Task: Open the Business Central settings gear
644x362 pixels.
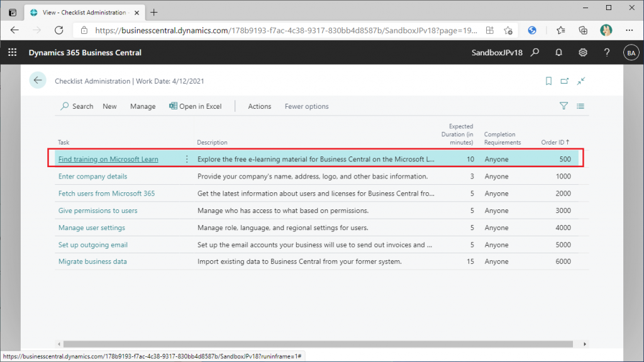Action: coord(583,53)
